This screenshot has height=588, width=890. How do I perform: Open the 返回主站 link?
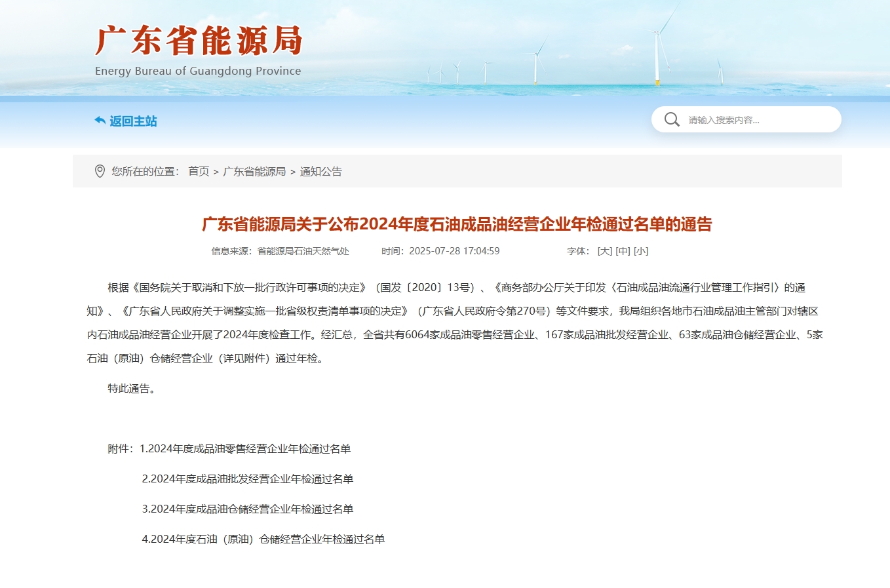point(133,121)
